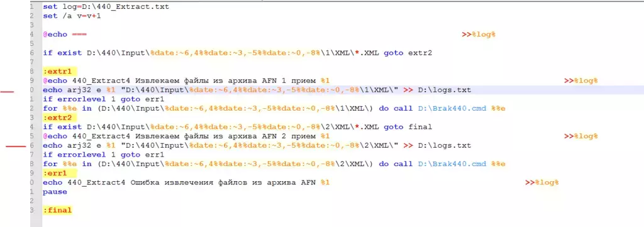Click ">>%log%" on the "@echo ===" line
The image size is (644, 227).
pos(479,35)
